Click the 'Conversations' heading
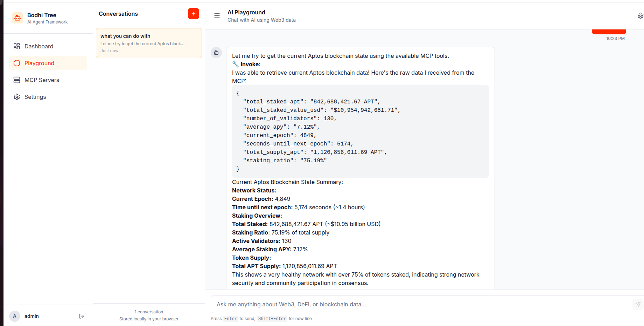The image size is (644, 326). click(118, 14)
